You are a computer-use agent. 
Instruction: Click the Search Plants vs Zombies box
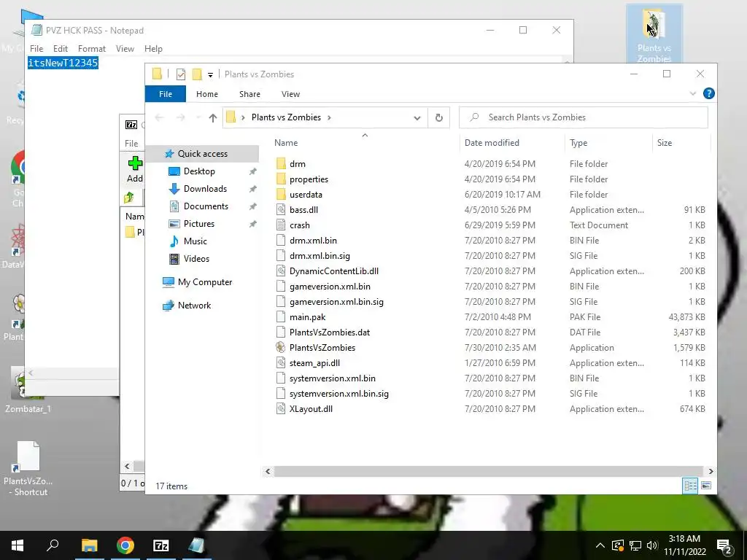point(583,117)
